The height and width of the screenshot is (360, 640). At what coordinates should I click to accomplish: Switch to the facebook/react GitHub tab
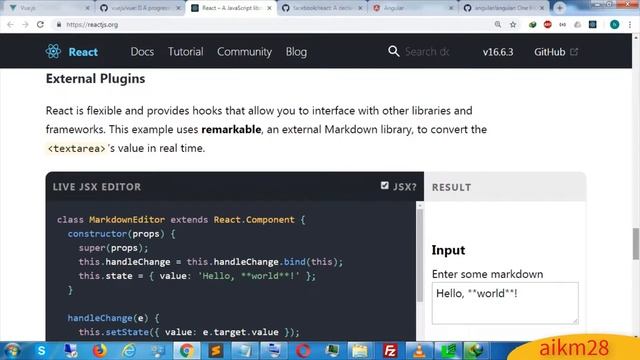pos(322,8)
